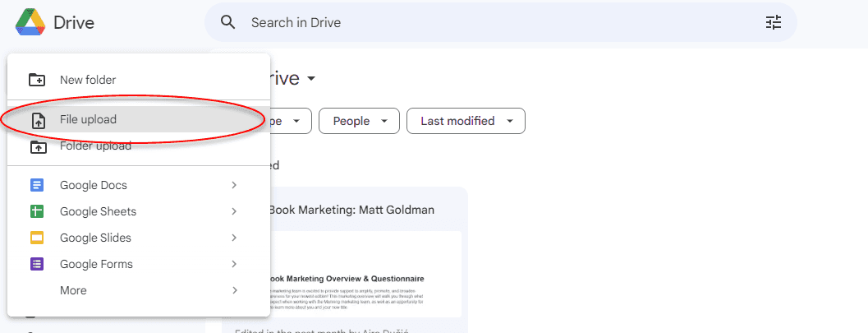Click the purple Google Forms icon
Image resolution: width=868 pixels, height=333 pixels.
[x=37, y=264]
